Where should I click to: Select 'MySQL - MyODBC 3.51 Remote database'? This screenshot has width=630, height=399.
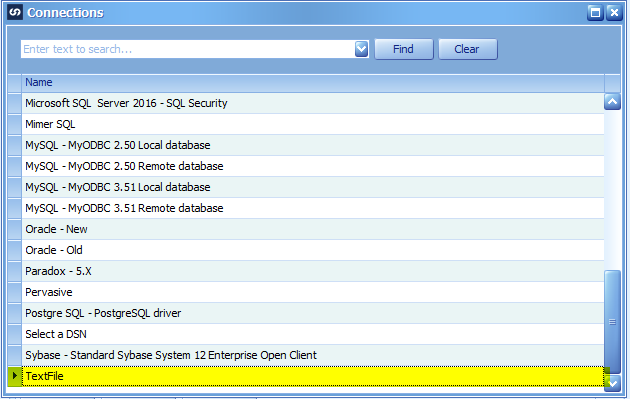click(x=313, y=208)
